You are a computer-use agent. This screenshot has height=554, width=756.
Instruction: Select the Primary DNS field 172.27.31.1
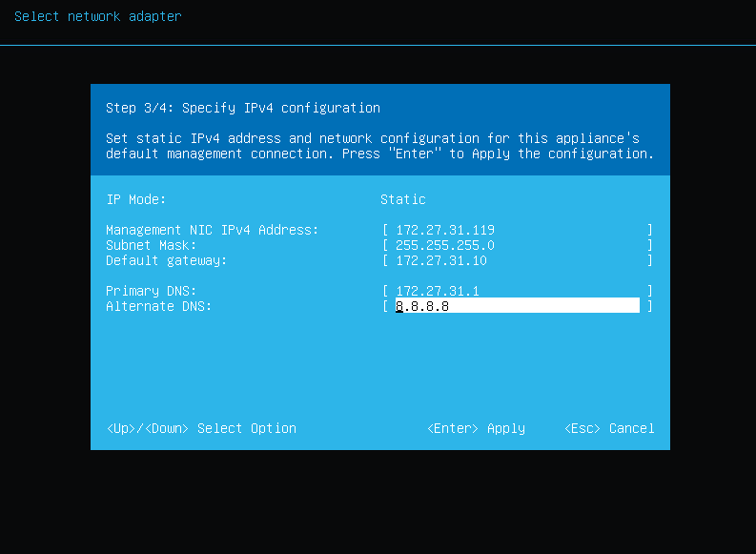tap(518, 291)
